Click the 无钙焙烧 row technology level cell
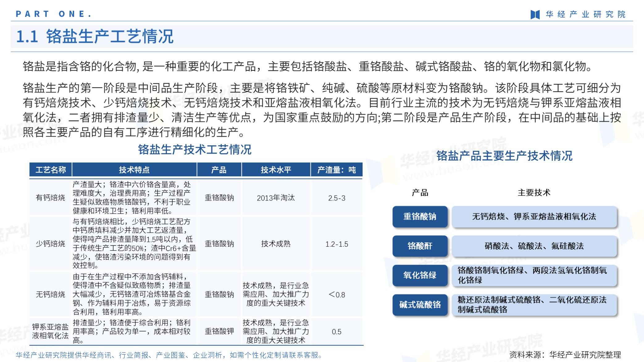The image size is (644, 362). pyautogui.click(x=276, y=294)
